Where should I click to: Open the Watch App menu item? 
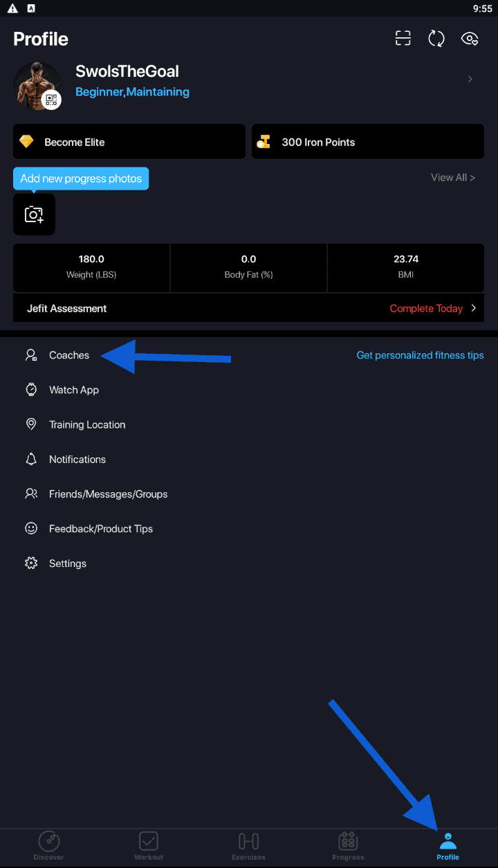pyautogui.click(x=73, y=390)
